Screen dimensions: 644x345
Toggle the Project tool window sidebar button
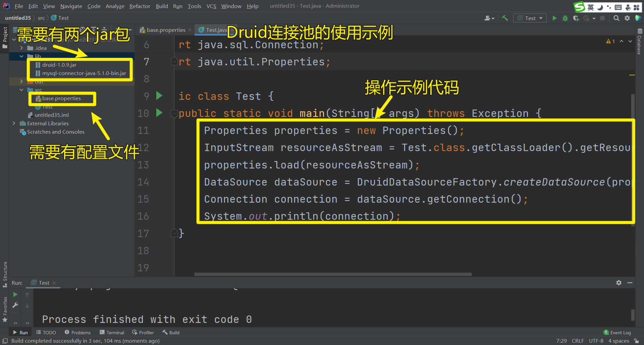pyautogui.click(x=5, y=38)
